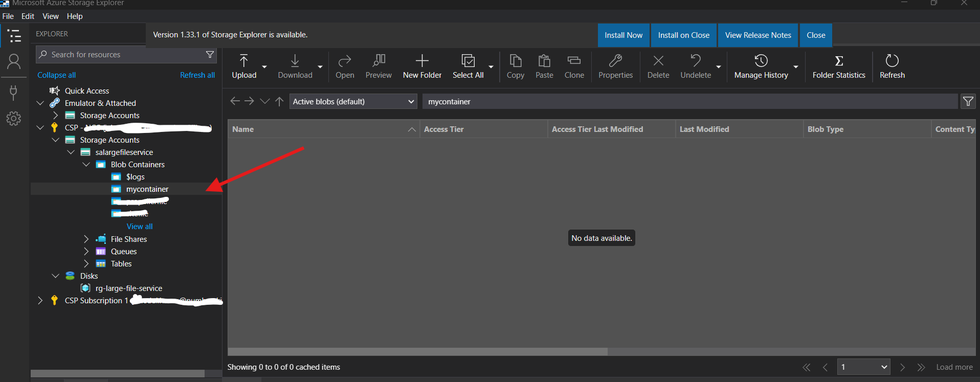Go up one level with up arrow
The height and width of the screenshot is (382, 980).
tap(279, 101)
